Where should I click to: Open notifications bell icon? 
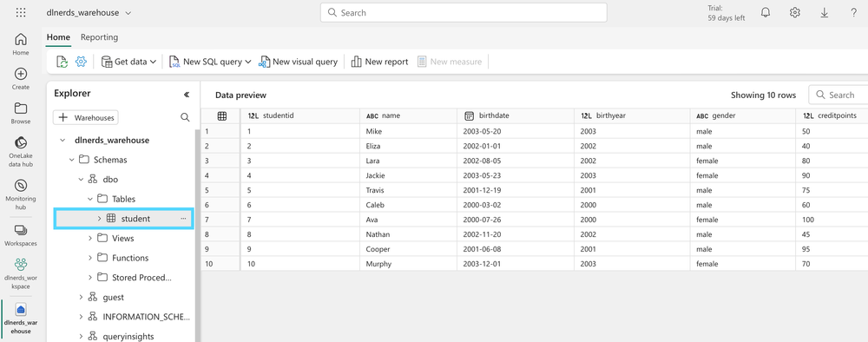(x=766, y=12)
